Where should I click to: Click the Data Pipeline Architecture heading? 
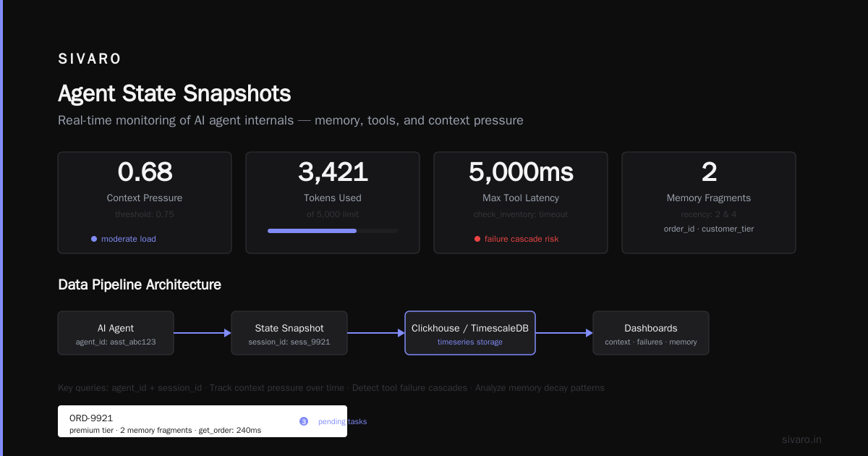(140, 284)
